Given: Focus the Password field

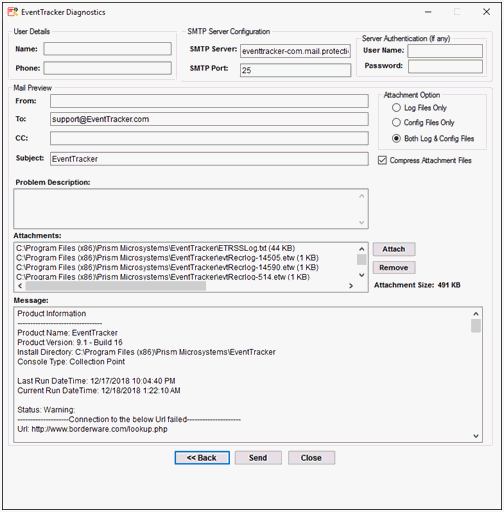Looking at the screenshot, I should tap(445, 66).
